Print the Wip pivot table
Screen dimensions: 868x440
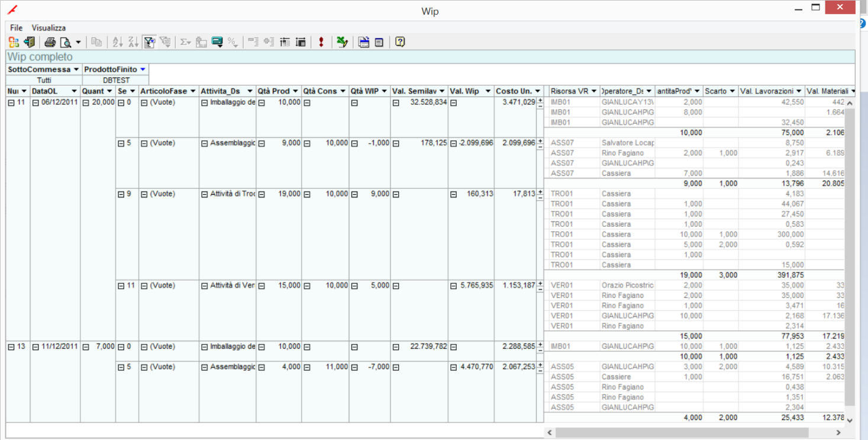(50, 42)
